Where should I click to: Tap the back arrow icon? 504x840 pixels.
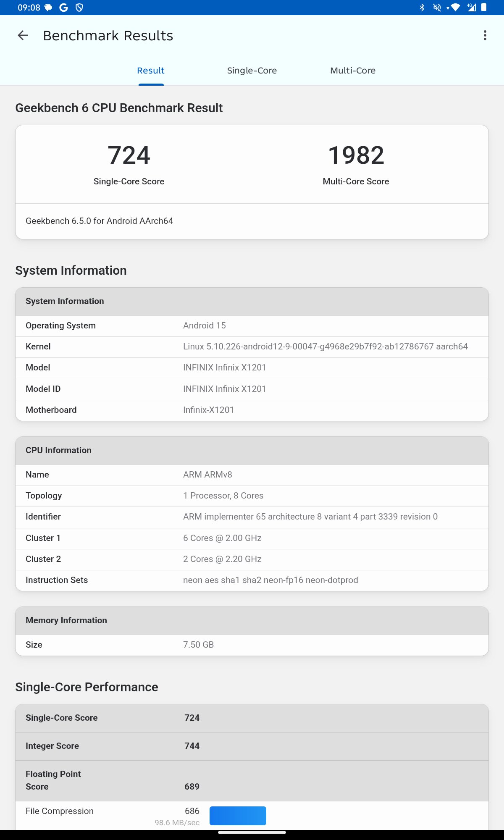click(x=23, y=36)
